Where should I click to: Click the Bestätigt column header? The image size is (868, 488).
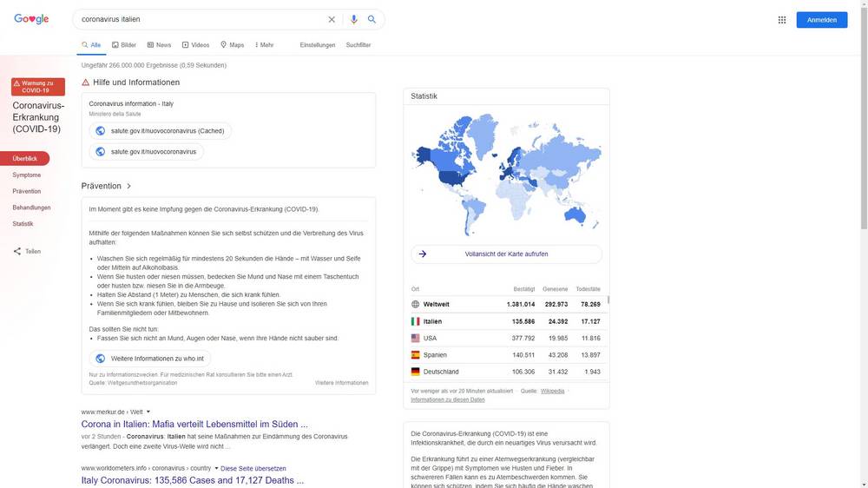coord(523,289)
